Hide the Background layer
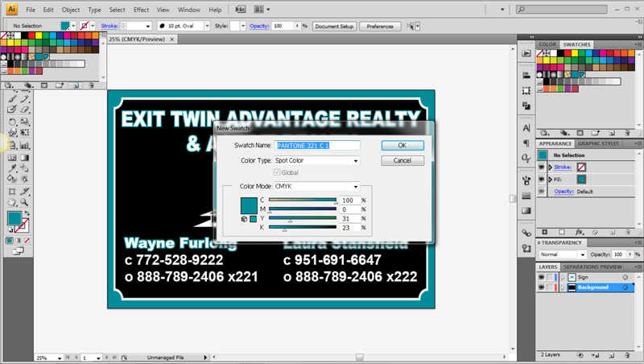The image size is (644, 364). point(541,287)
